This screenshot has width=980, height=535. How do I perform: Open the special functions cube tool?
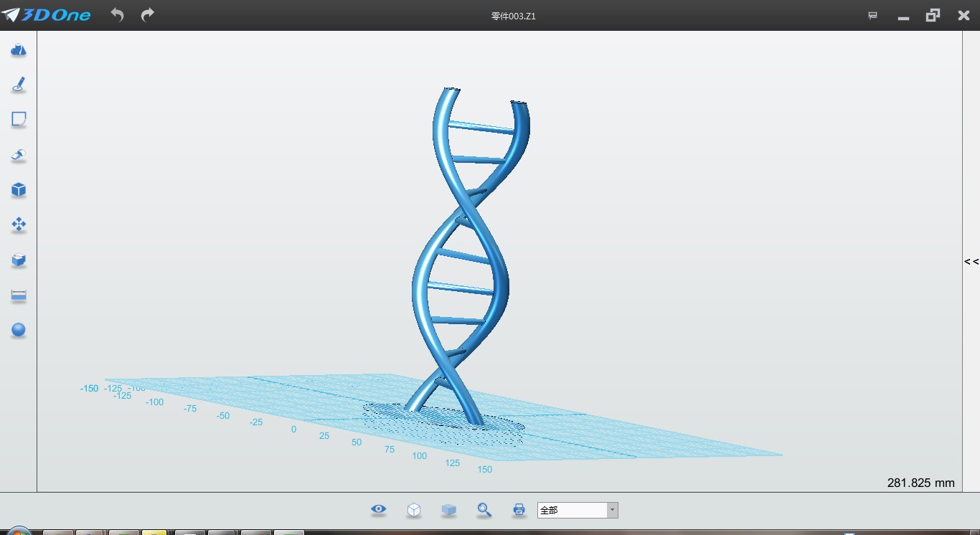tap(19, 190)
